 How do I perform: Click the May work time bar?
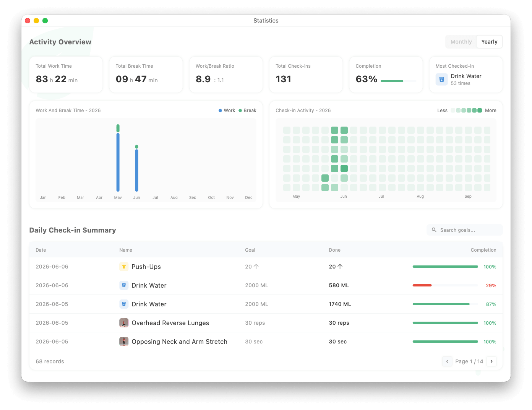tap(118, 162)
